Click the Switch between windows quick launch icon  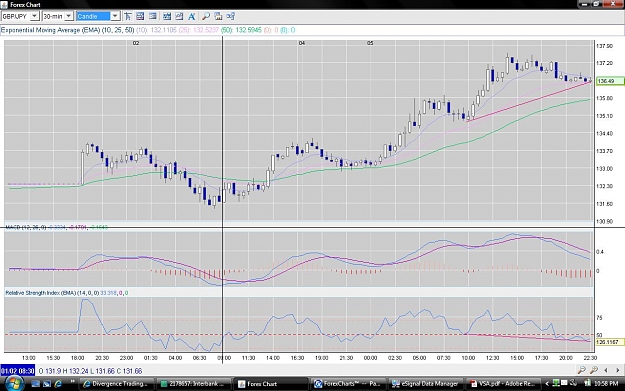pyautogui.click(x=47, y=384)
